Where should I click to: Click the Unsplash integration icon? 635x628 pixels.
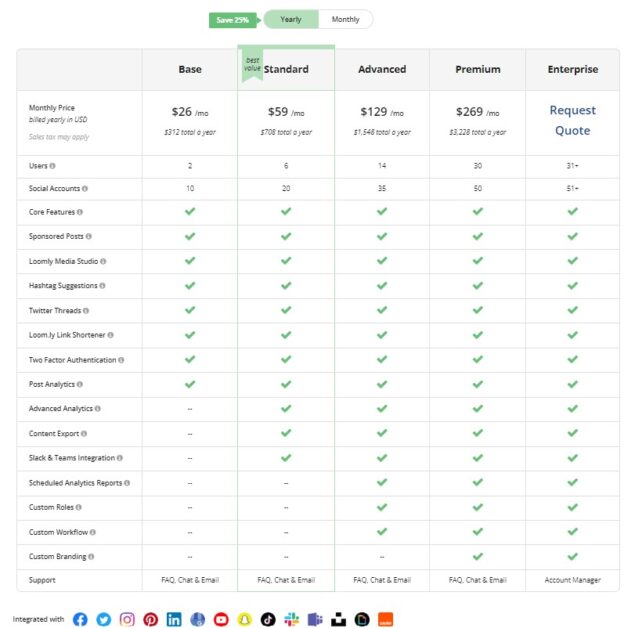tap(338, 619)
